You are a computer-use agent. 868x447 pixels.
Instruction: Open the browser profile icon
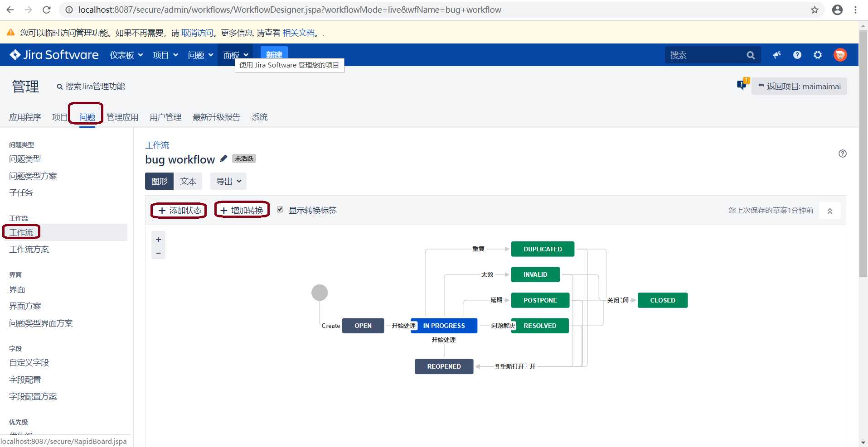837,10
